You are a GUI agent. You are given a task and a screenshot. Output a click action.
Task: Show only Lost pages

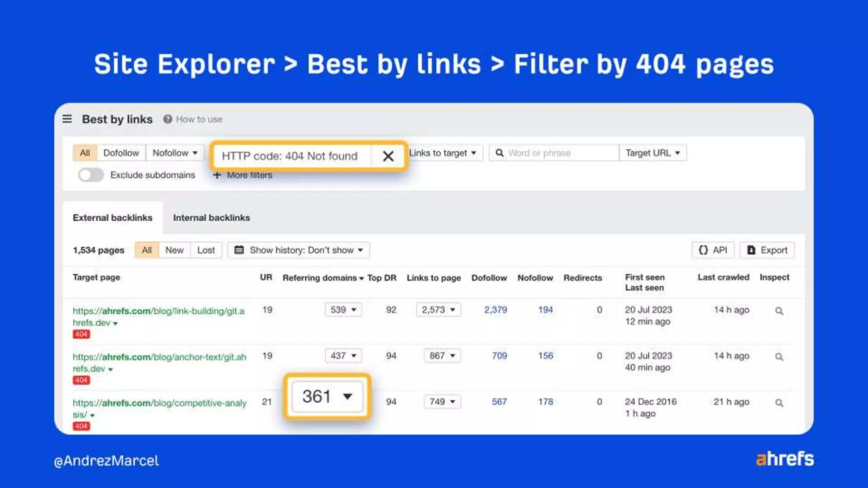[x=206, y=250]
